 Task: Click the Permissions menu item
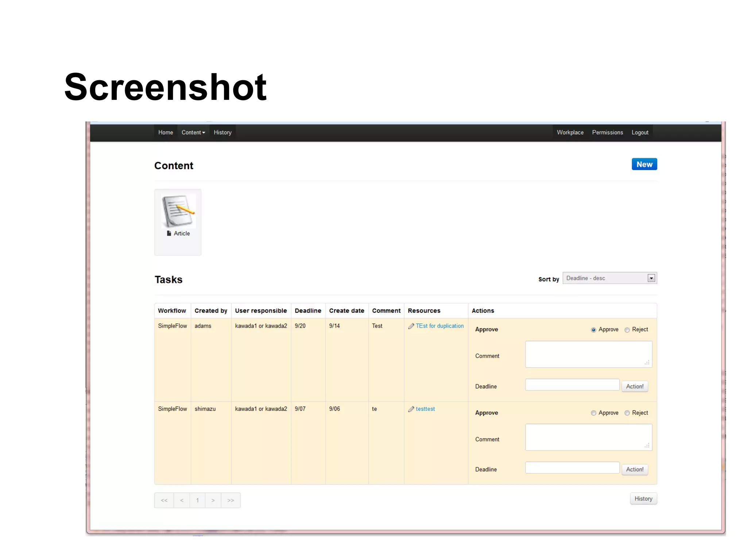[x=607, y=133]
